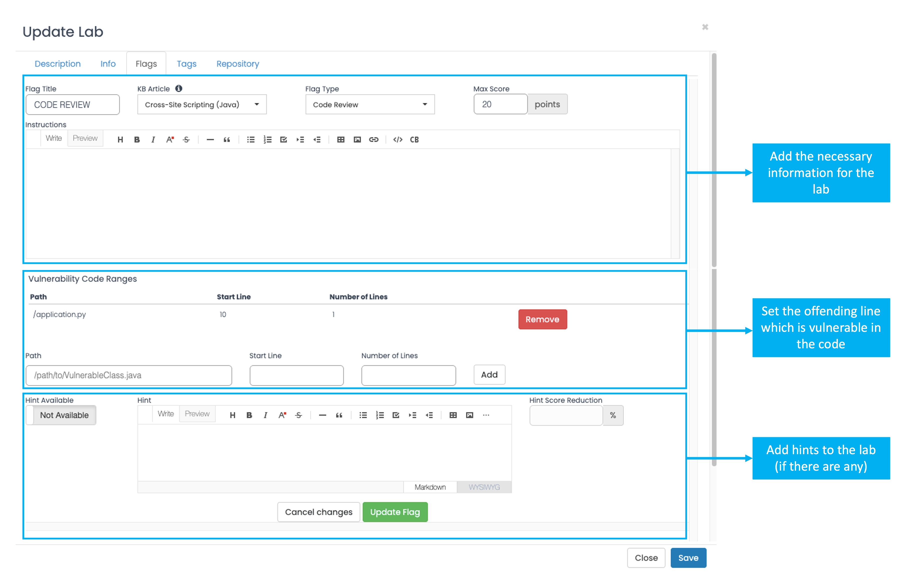Insert image in the Hint editor
This screenshot has width=915, height=588.
point(469,415)
